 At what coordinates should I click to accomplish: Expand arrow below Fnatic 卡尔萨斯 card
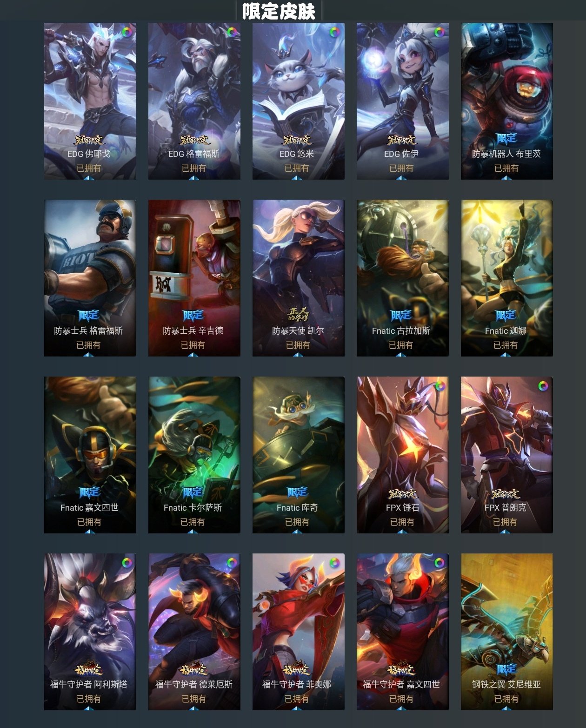(193, 532)
